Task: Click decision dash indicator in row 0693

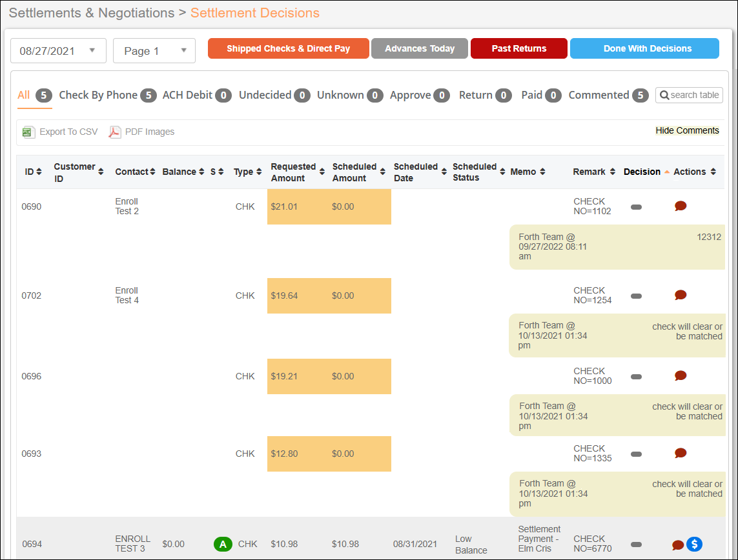Action: pos(637,454)
